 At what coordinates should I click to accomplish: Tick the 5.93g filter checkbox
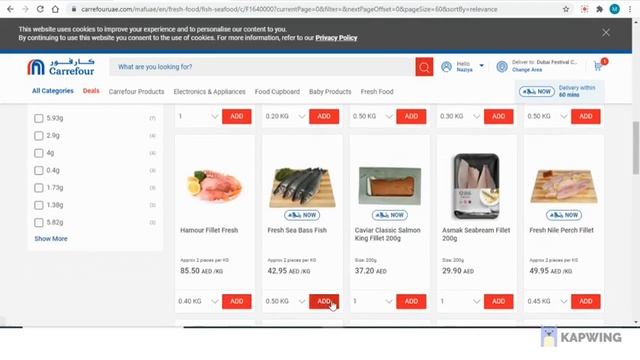pos(39,118)
